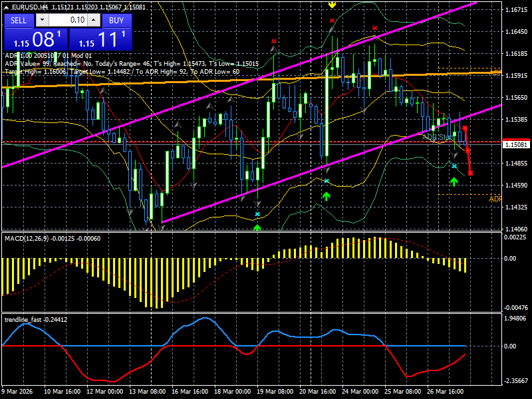This screenshot has width=532, height=399.
Task: Click the 20 Mar 16:00 time axis label
Action: click(x=318, y=391)
